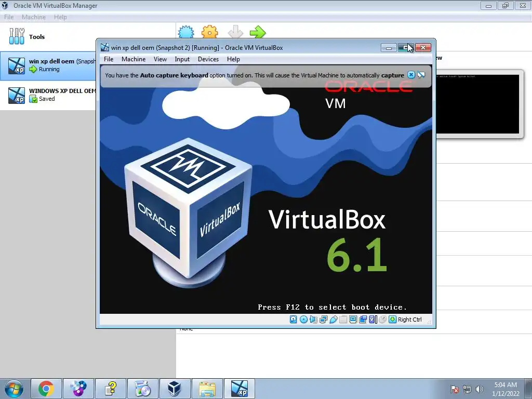This screenshot has height=399, width=532.
Task: Click the green keyboard capture arrow icon
Action: click(x=393, y=320)
